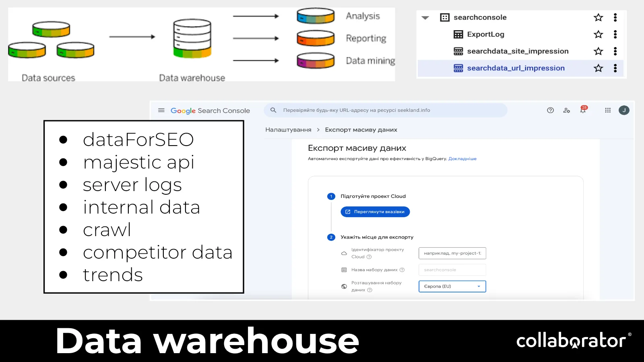
Task: Open more options for searchdata_site_impression
Action: coord(615,51)
